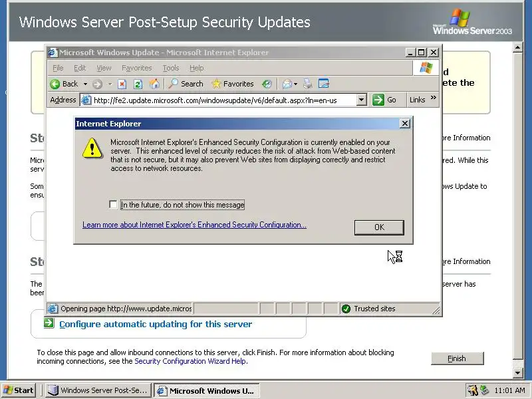Click the 'Opening page' status bar text
This screenshot has height=399, width=532.
point(126,309)
